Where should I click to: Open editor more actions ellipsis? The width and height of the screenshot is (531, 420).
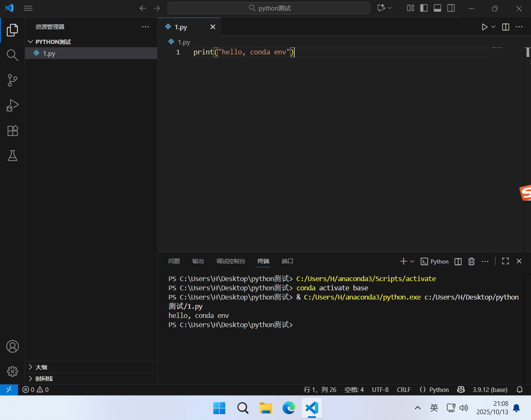pyautogui.click(x=519, y=27)
